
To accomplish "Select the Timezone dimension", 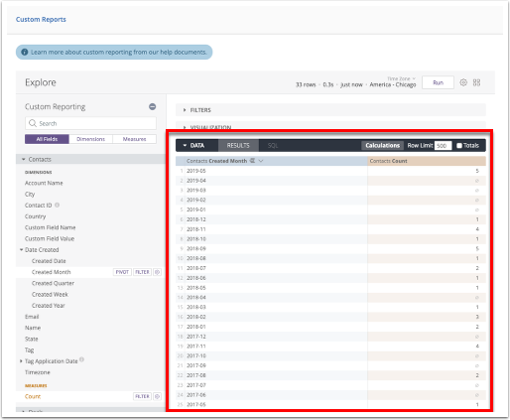I will (x=38, y=372).
